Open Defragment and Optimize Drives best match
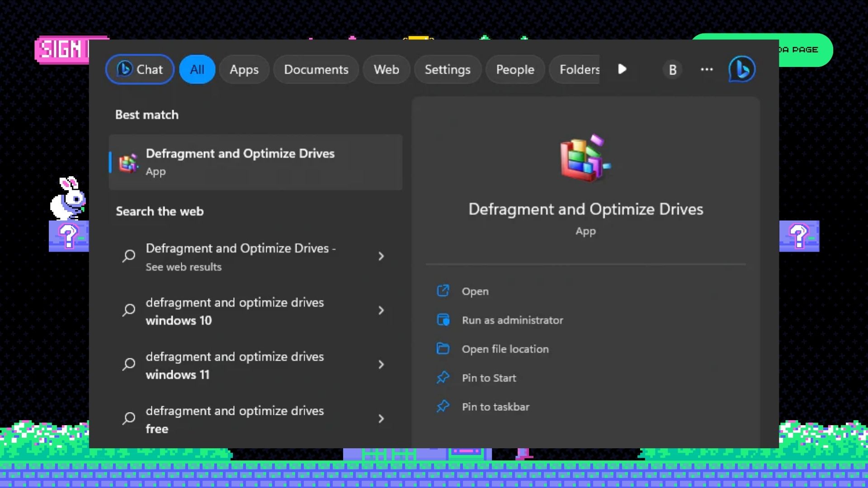Image resolution: width=868 pixels, height=488 pixels. [x=255, y=162]
